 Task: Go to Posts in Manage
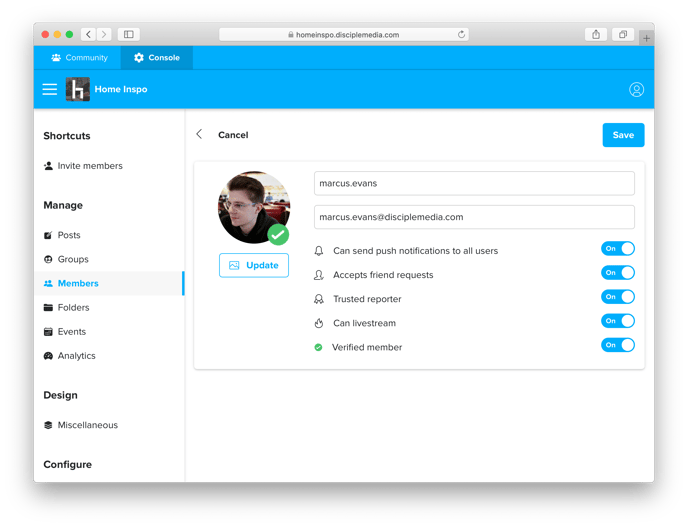[x=62, y=235]
